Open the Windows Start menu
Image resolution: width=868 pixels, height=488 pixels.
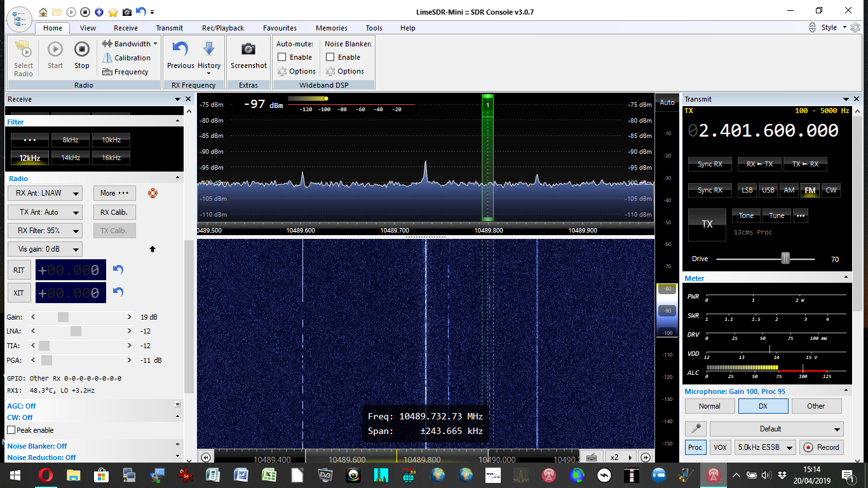15,475
